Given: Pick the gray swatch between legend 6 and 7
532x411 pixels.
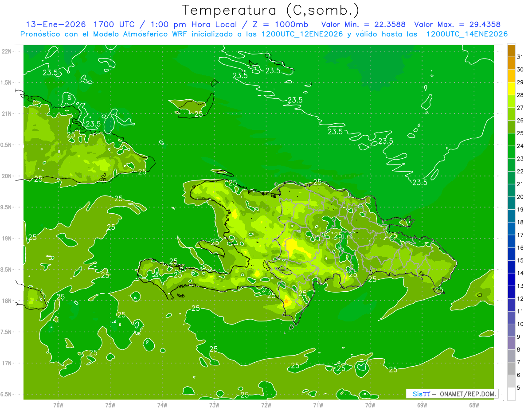Looking at the screenshot, I should [511, 368].
